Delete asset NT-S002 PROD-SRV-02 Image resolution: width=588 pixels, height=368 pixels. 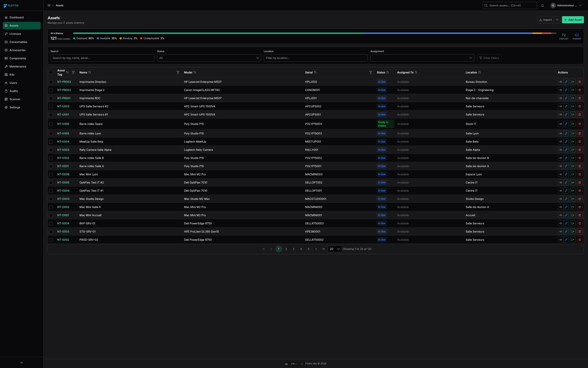[579, 240]
